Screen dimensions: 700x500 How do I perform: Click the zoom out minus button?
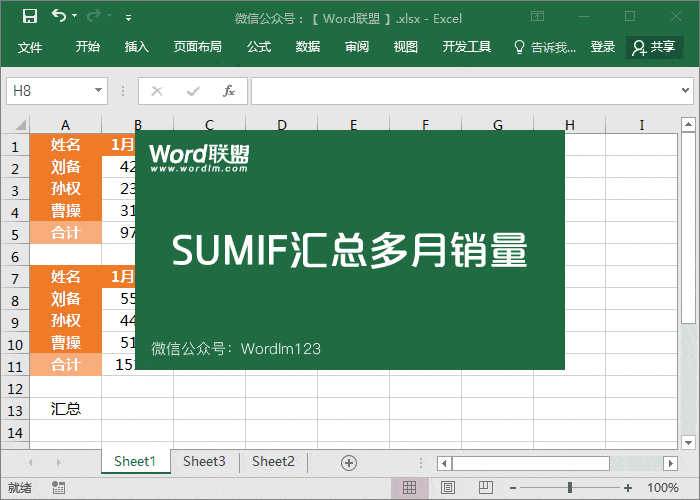tap(513, 488)
